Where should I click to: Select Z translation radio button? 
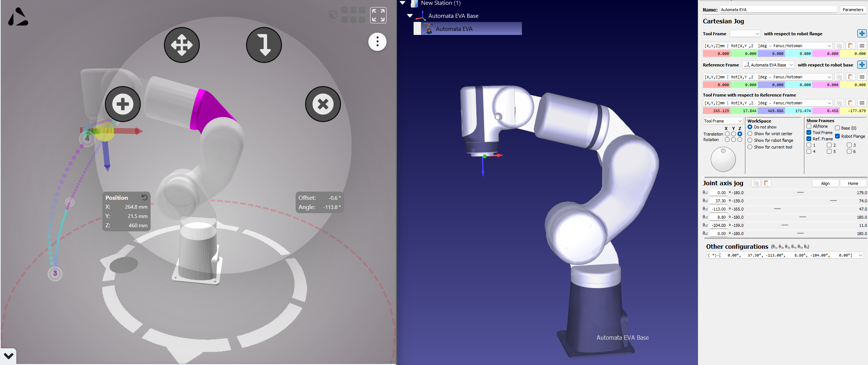[740, 134]
